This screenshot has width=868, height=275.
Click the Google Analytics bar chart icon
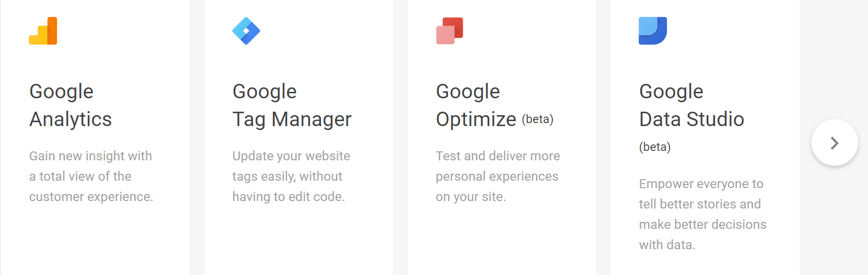tap(43, 31)
